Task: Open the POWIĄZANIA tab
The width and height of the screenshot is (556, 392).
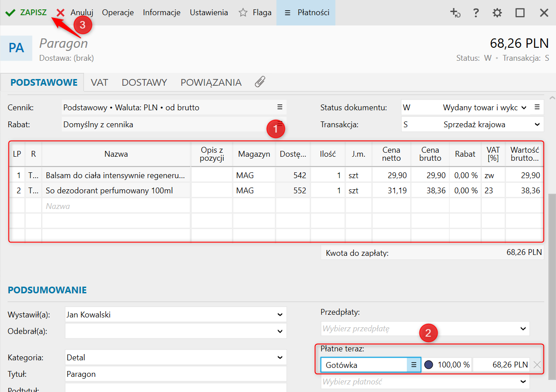Action: click(x=211, y=83)
